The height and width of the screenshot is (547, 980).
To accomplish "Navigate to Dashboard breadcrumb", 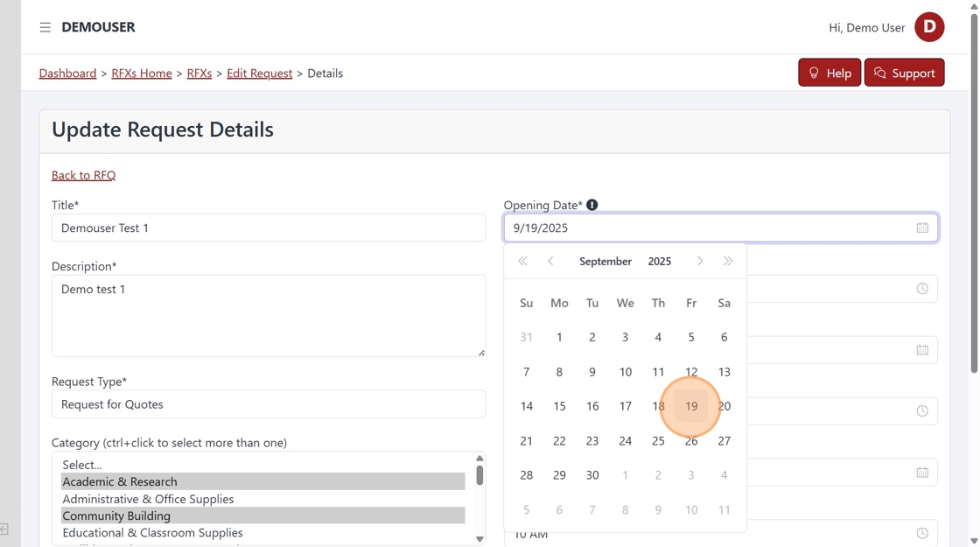I will point(67,73).
